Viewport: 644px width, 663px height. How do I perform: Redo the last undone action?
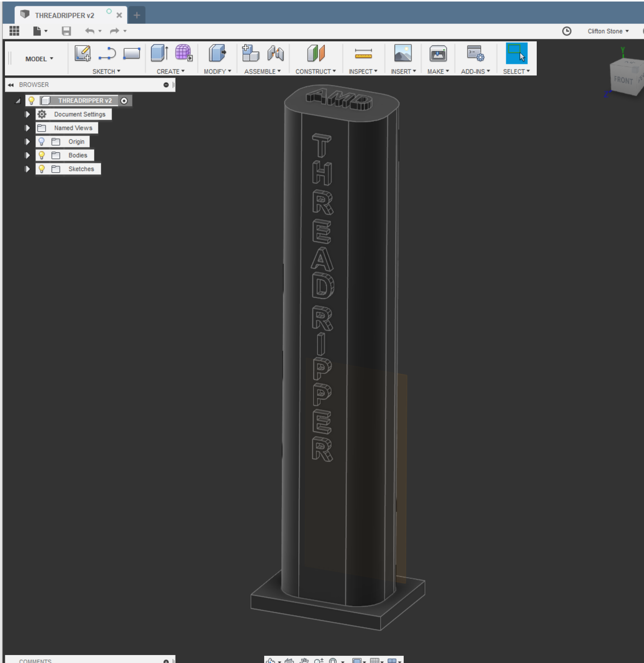pyautogui.click(x=114, y=31)
